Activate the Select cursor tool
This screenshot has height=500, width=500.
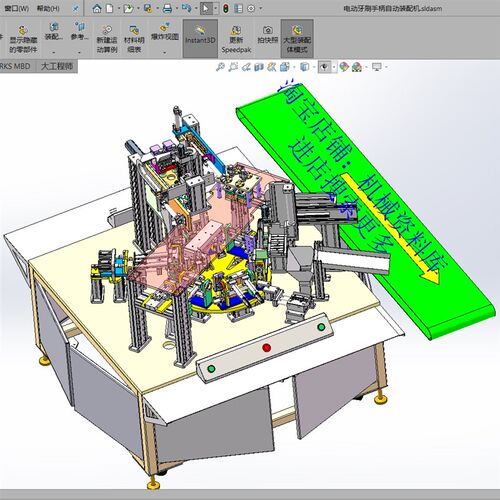click(206, 8)
